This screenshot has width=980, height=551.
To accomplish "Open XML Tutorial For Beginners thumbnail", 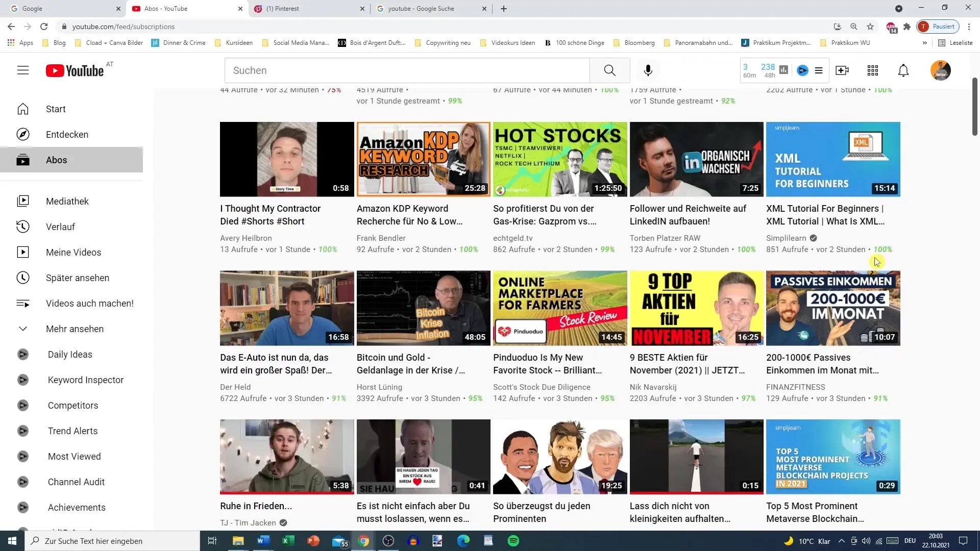I will click(833, 159).
